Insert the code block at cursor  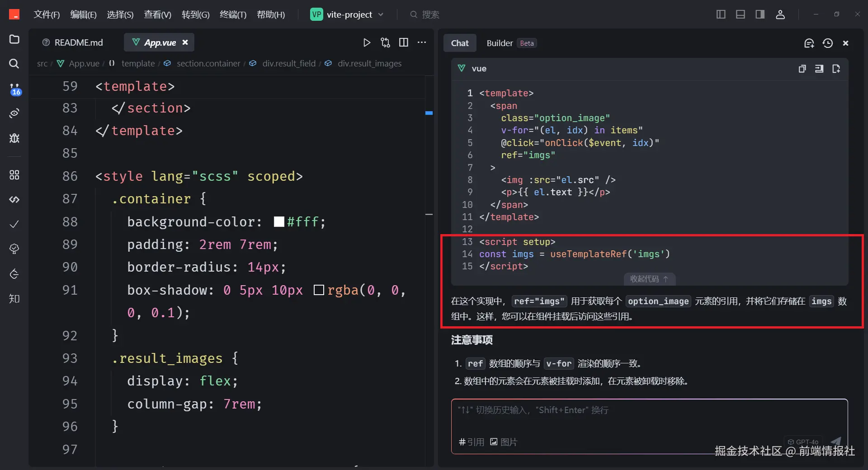(819, 69)
